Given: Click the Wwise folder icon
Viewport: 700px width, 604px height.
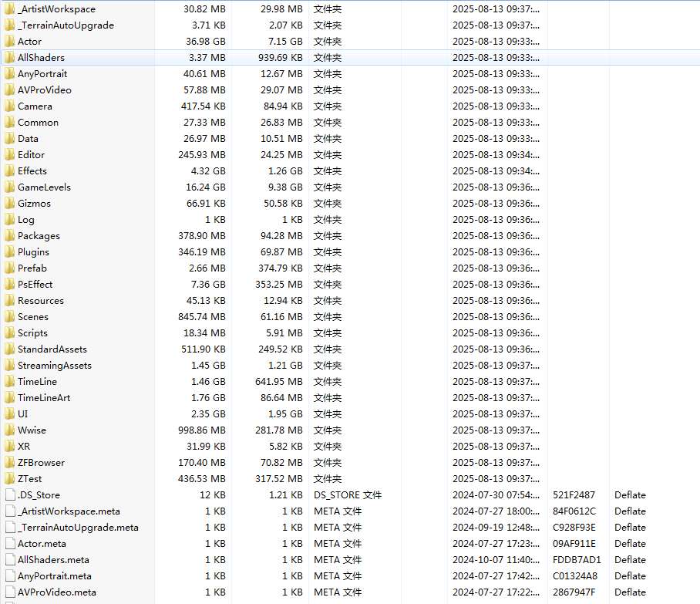Looking at the screenshot, I should pyautogui.click(x=9, y=430).
